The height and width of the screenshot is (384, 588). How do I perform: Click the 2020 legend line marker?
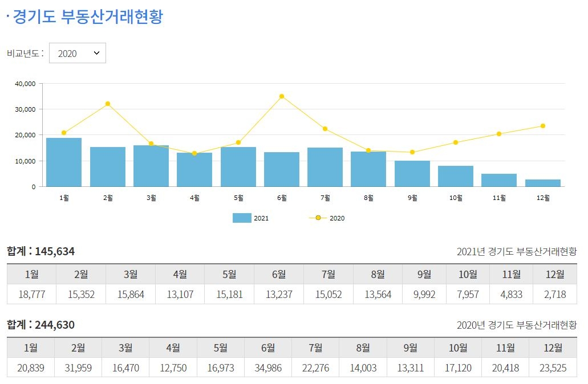coord(319,218)
